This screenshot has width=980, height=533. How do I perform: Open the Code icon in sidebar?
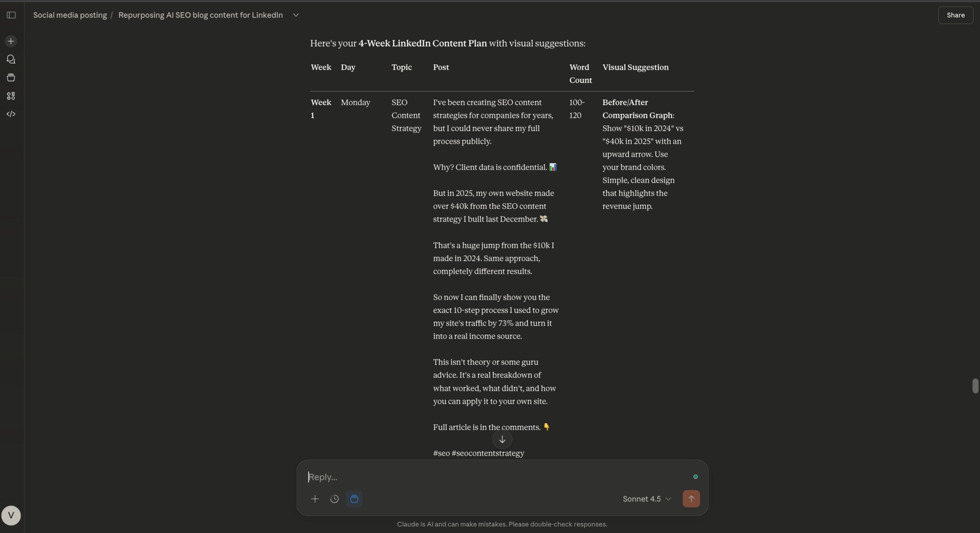pos(11,114)
